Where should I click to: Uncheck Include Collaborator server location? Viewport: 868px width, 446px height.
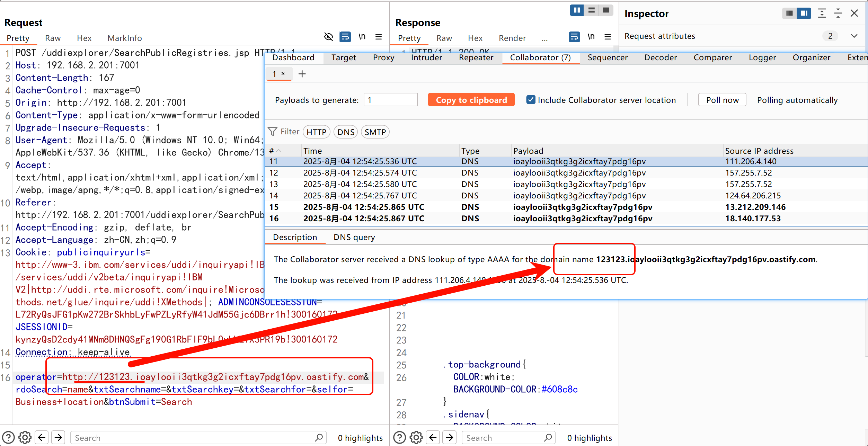[530, 100]
